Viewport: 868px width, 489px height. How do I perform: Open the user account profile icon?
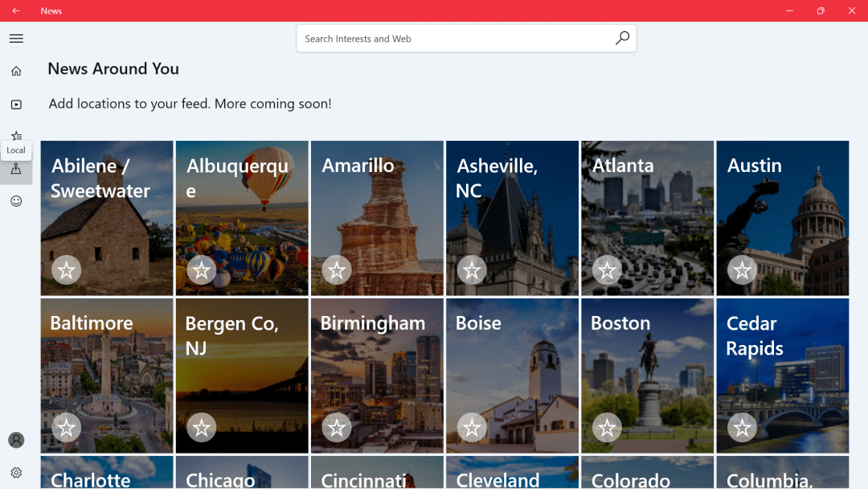pos(16,440)
